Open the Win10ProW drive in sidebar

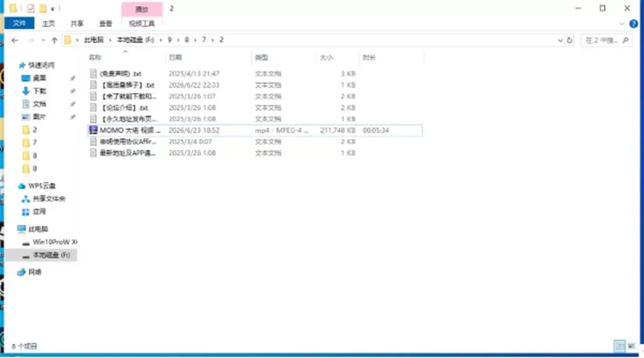[54, 242]
